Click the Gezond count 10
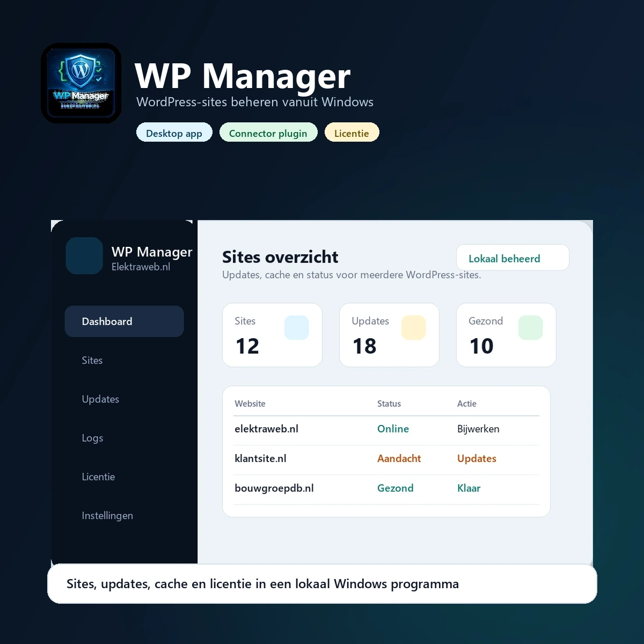Viewport: 644px width, 644px height. tap(481, 346)
